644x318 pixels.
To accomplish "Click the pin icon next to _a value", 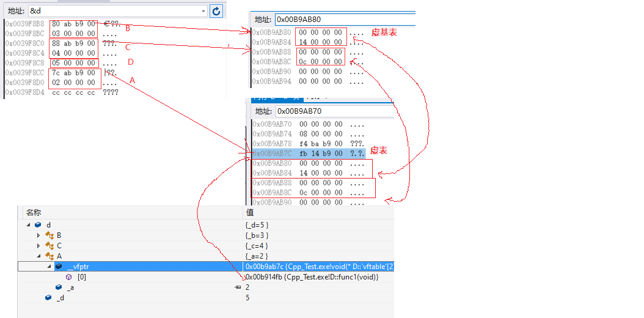I will click(x=238, y=287).
